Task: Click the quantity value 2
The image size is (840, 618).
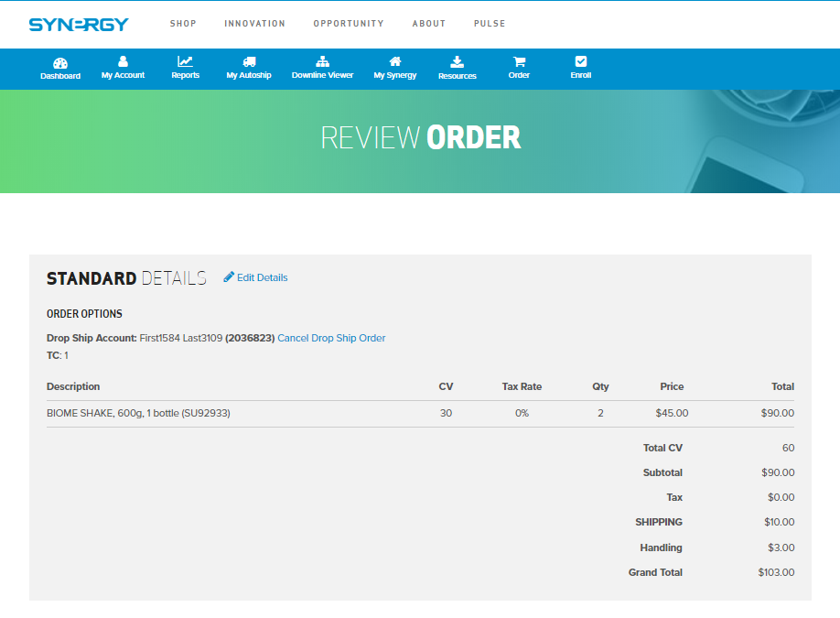Action: 600,413
